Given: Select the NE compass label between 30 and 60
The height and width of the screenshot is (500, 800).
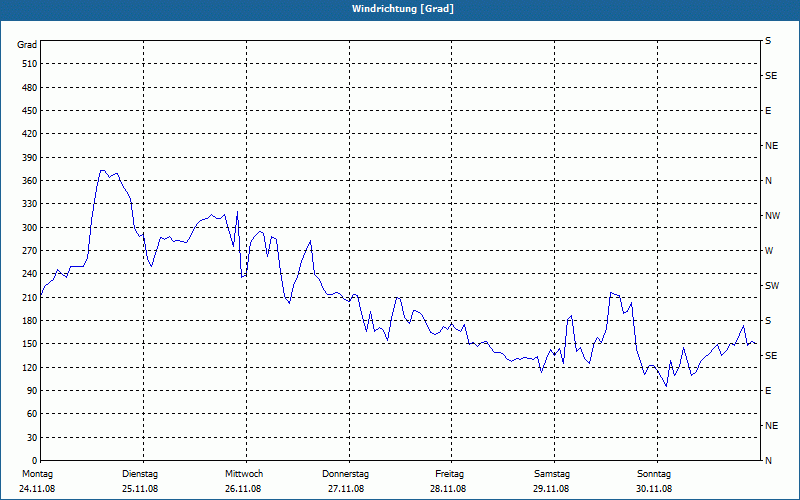Looking at the screenshot, I should click(x=771, y=426).
